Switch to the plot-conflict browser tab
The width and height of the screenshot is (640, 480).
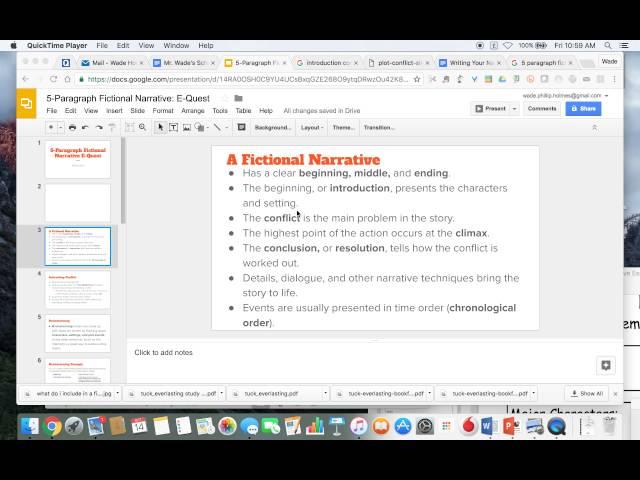(x=398, y=63)
